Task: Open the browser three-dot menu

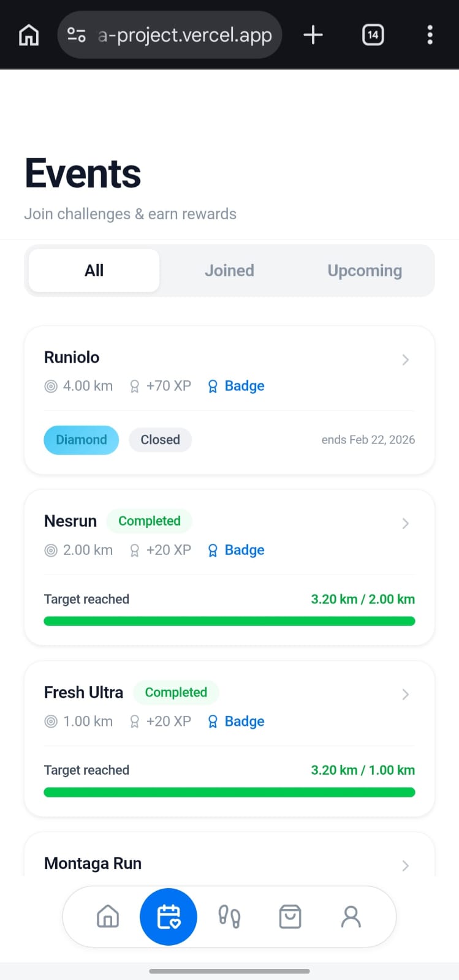Action: point(430,35)
